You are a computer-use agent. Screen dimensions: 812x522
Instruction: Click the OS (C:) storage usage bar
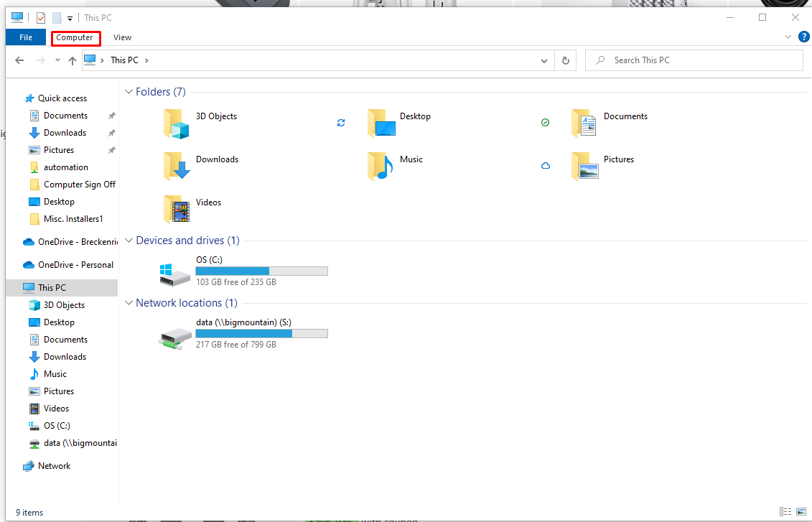pos(261,271)
